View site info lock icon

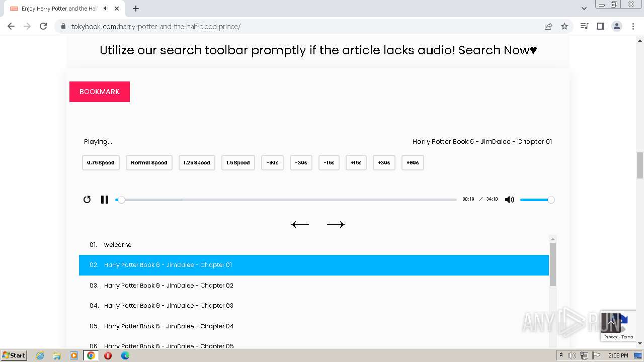[x=63, y=26]
